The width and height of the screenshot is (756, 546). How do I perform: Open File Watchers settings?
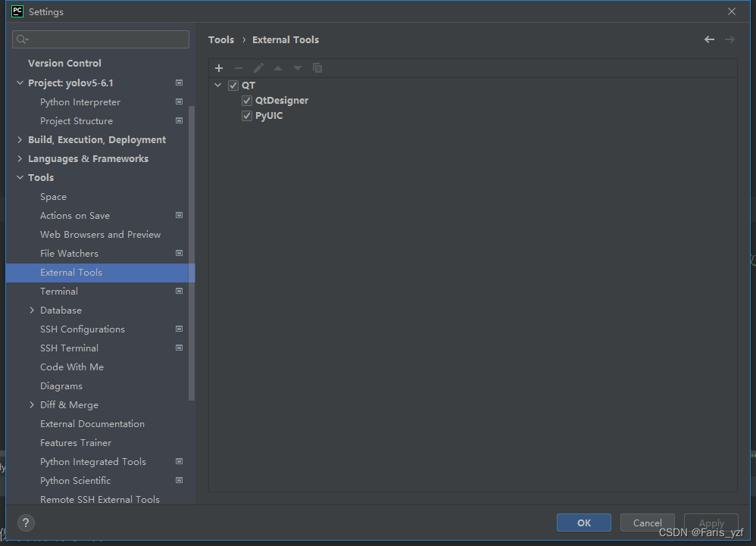coord(69,254)
